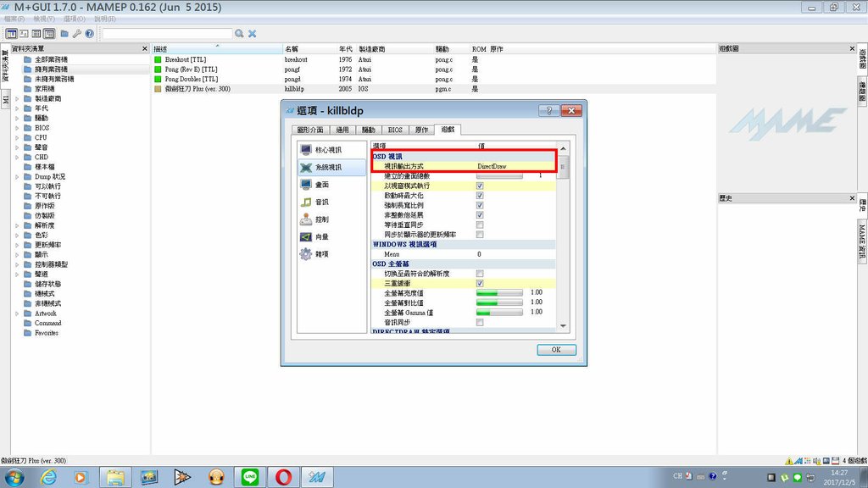
Task: Open the Opera browser in the taskbar
Action: pos(283,476)
